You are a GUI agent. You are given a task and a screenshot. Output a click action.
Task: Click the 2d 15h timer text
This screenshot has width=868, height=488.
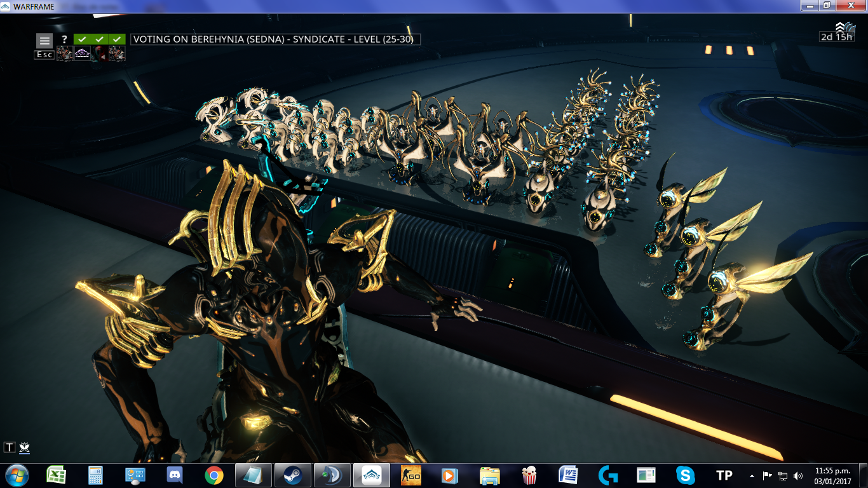(836, 37)
